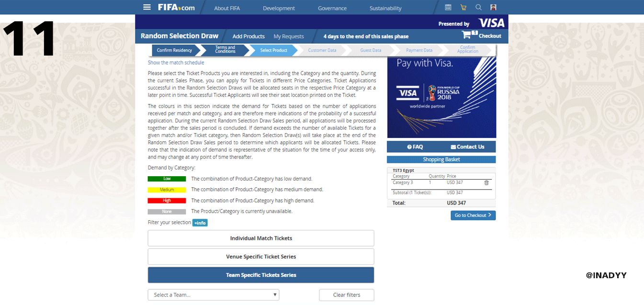Delete Category 3 ticket with trash icon
The width and height of the screenshot is (644, 305).
(x=486, y=182)
